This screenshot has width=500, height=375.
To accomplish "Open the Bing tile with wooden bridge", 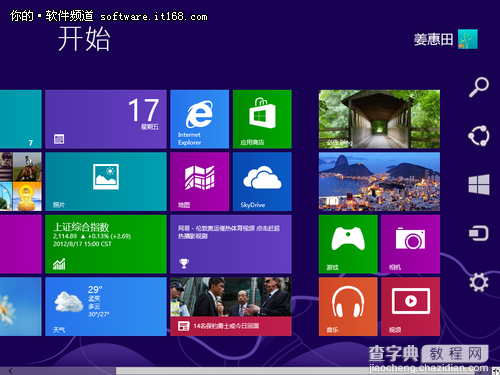I will pos(379,119).
